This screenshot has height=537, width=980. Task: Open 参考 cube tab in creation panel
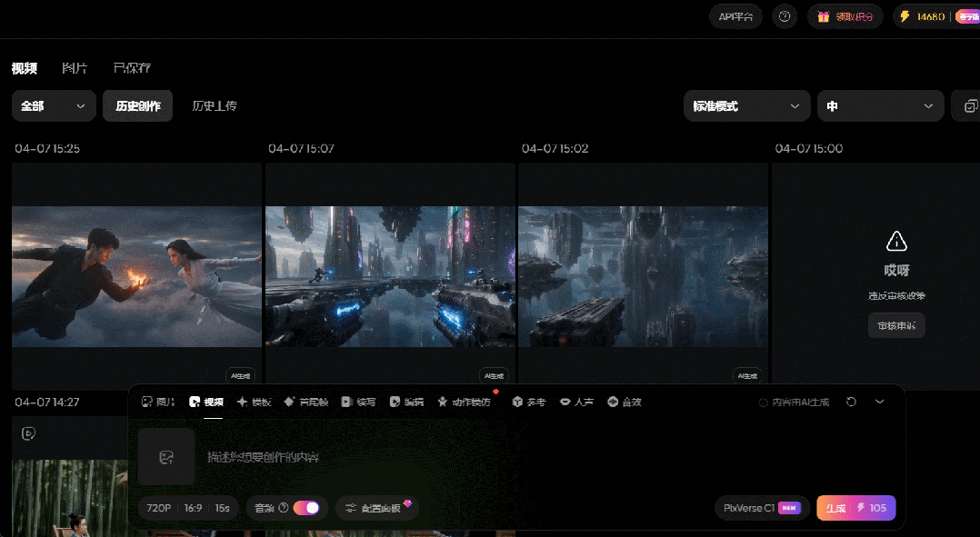[x=529, y=403]
